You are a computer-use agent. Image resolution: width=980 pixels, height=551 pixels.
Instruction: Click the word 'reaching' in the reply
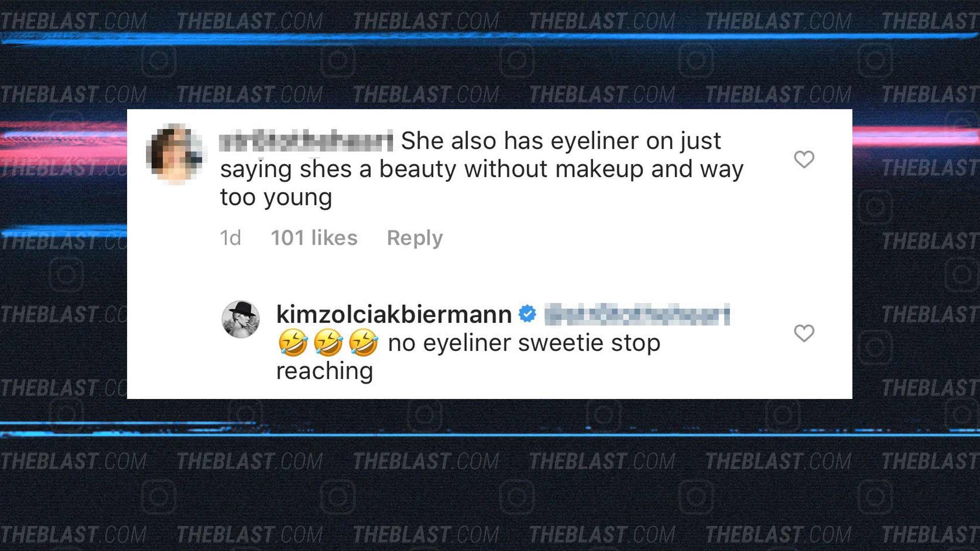(325, 371)
